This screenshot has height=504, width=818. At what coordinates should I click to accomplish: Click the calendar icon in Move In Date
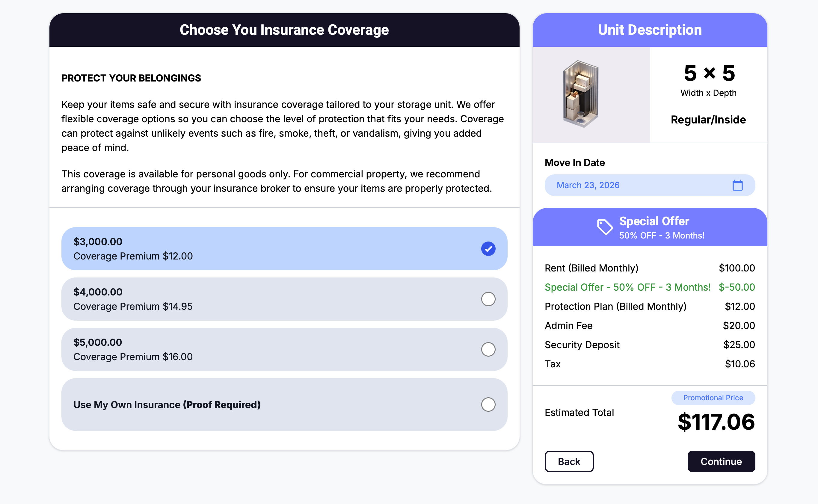pos(737,185)
